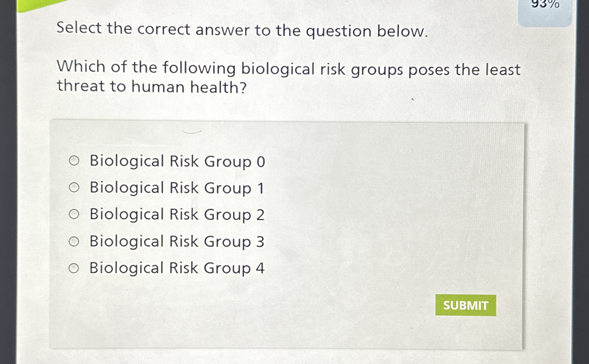Image resolution: width=589 pixels, height=364 pixels.
Task: Click the instruction text at the top
Action: click(242, 30)
